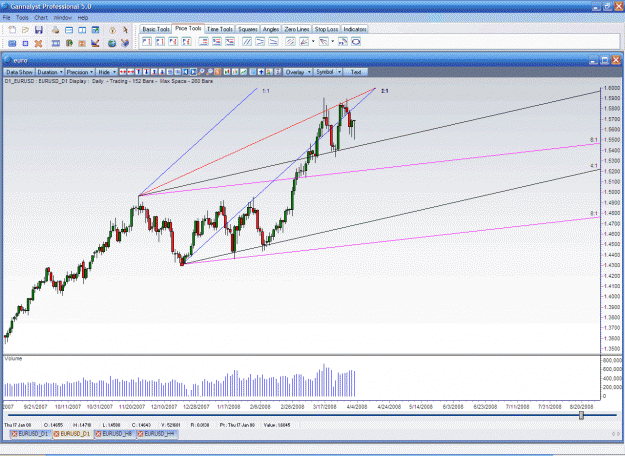Click the Volume panel label
Image resolution: width=625 pixels, height=456 pixels.
click(13, 359)
